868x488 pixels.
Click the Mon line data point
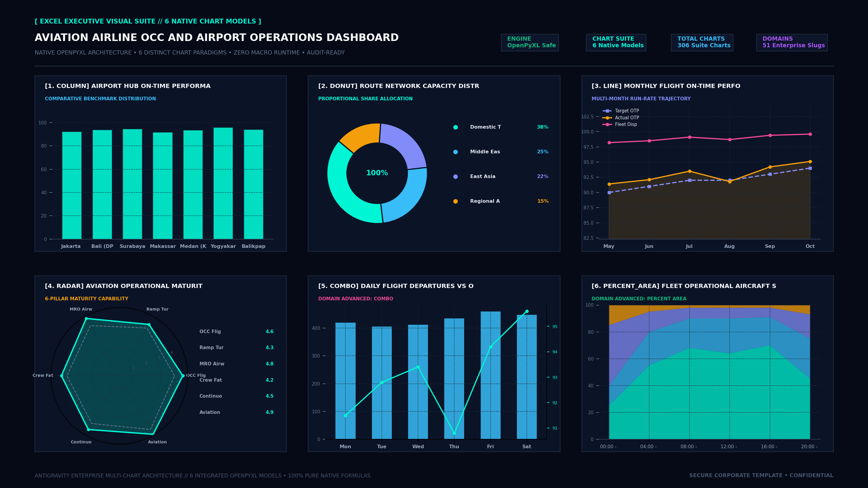[345, 415]
